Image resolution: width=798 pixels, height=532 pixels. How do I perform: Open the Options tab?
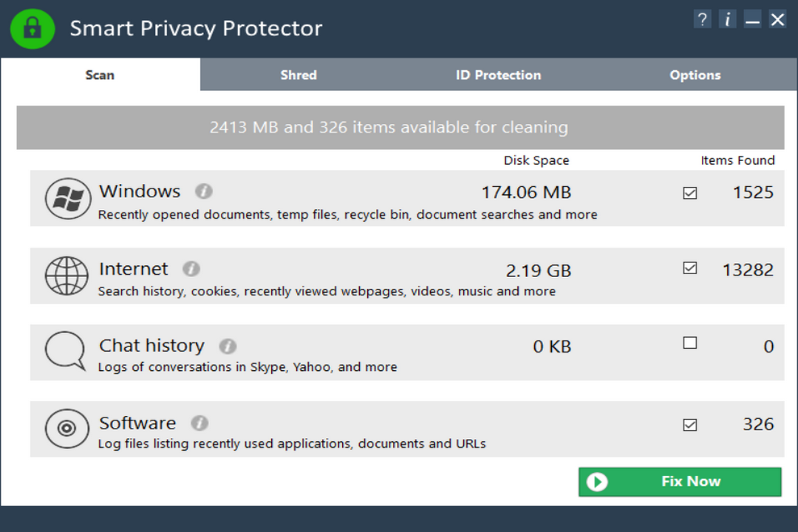(x=695, y=75)
